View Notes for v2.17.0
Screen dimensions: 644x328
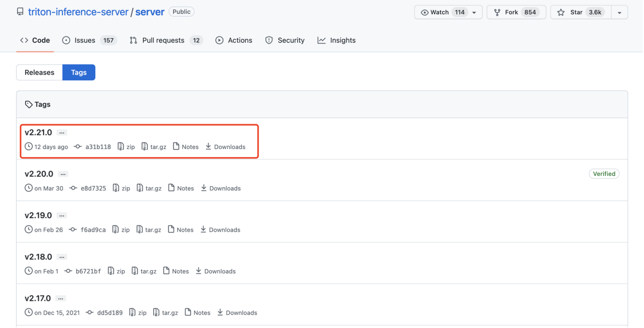[x=198, y=313]
